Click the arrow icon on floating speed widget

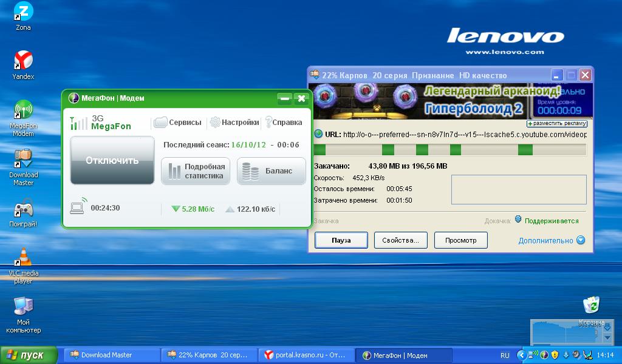click(607, 327)
